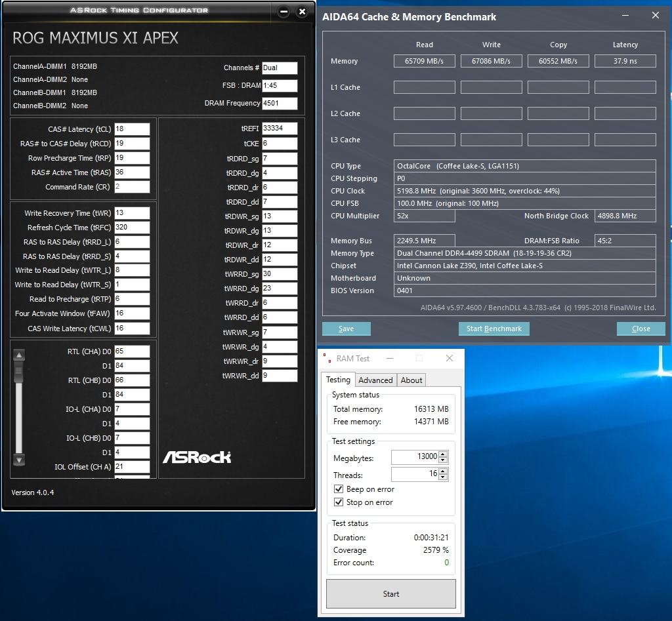
Task: Click Save in AIDA64 benchmark
Action: (x=346, y=329)
